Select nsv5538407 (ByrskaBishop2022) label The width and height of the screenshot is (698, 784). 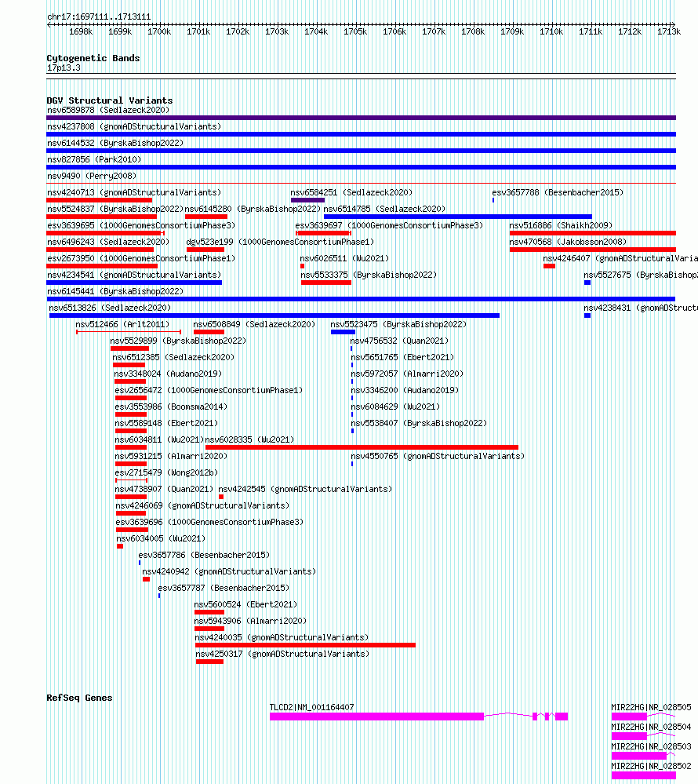click(419, 424)
